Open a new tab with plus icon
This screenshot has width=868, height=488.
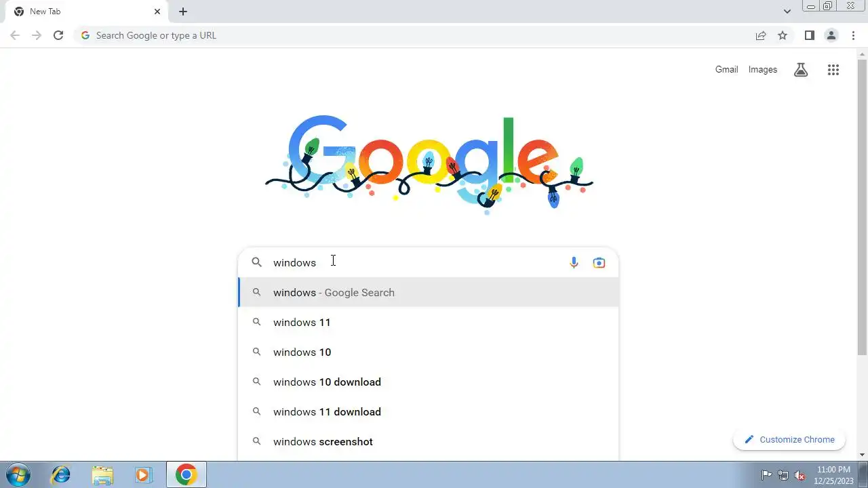[x=183, y=12]
